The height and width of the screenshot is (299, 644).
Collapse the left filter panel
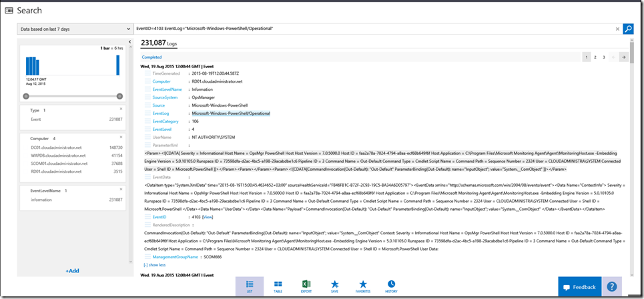click(129, 42)
